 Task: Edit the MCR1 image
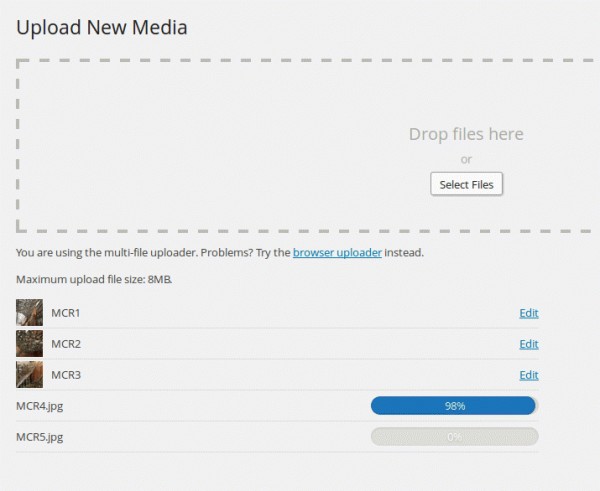pos(529,313)
